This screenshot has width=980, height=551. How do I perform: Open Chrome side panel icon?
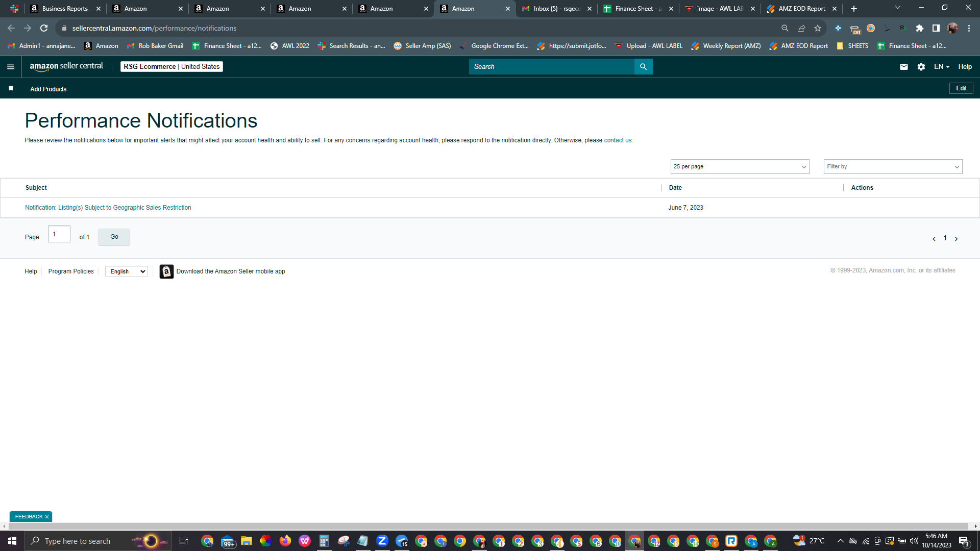click(936, 28)
